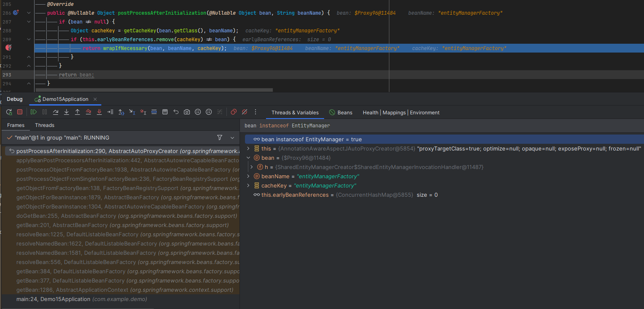Image resolution: width=644 pixels, height=309 pixels.
Task: Click the camera thread dump icon
Action: tap(187, 112)
